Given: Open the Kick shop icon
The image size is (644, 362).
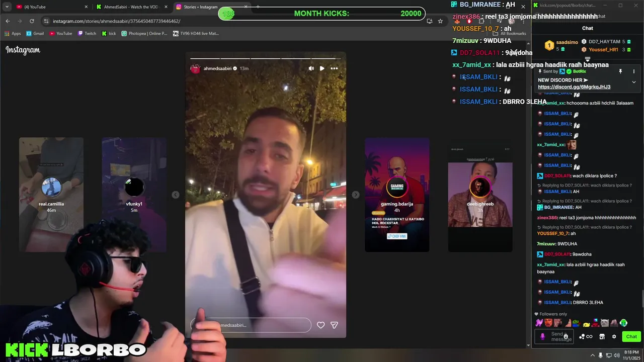Looking at the screenshot, I should click(x=602, y=336).
